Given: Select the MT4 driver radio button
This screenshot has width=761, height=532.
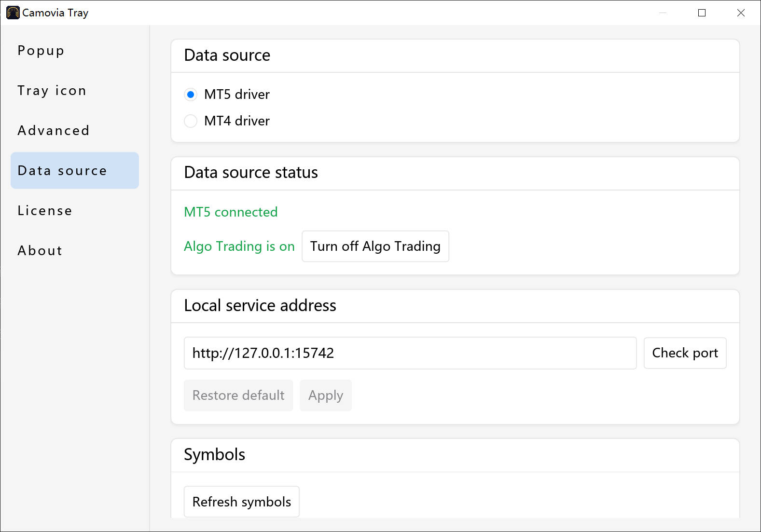Looking at the screenshot, I should click(x=191, y=121).
